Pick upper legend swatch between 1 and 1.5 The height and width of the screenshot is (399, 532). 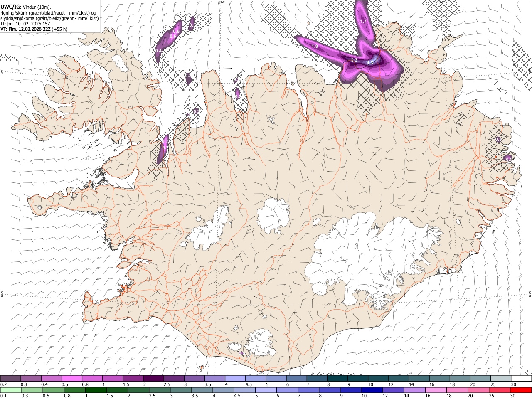tap(112, 379)
